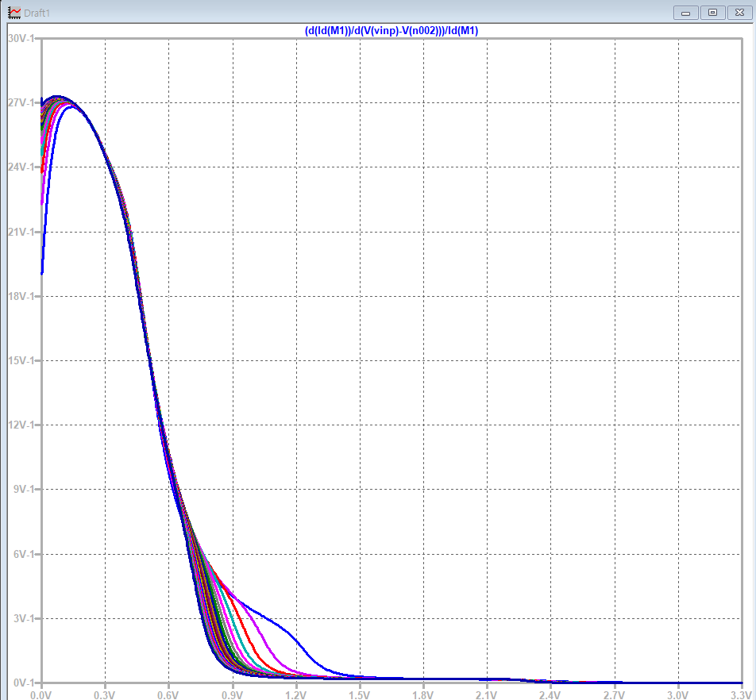Close the Draft1 plot window
The image size is (756, 700).
(739, 13)
